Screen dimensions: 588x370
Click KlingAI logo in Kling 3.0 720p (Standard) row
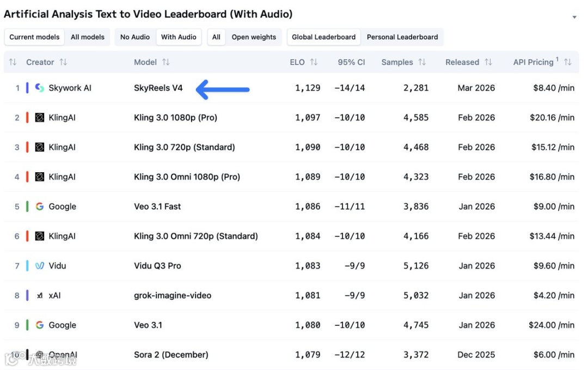[x=39, y=147]
